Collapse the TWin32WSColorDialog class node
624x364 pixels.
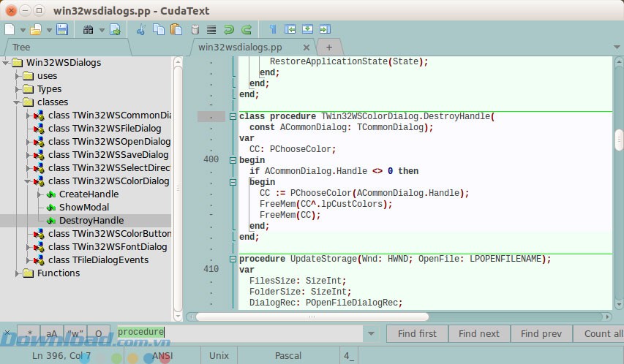coord(29,181)
